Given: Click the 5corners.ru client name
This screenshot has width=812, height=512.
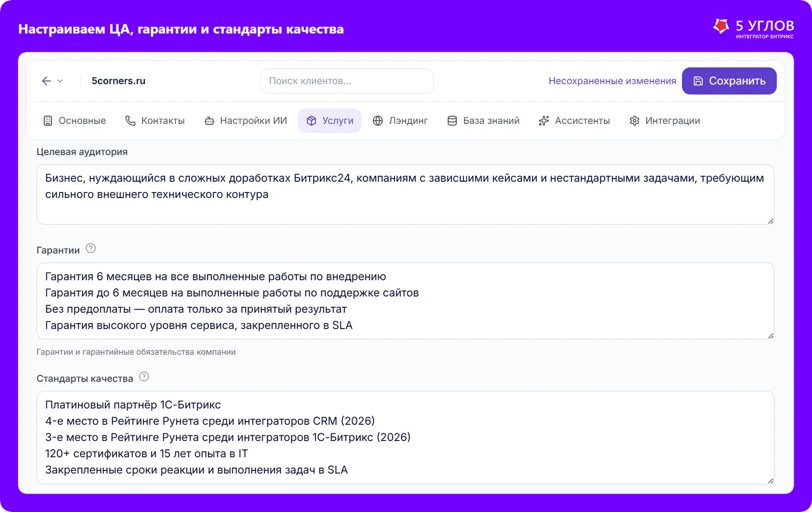Looking at the screenshot, I should [118, 81].
